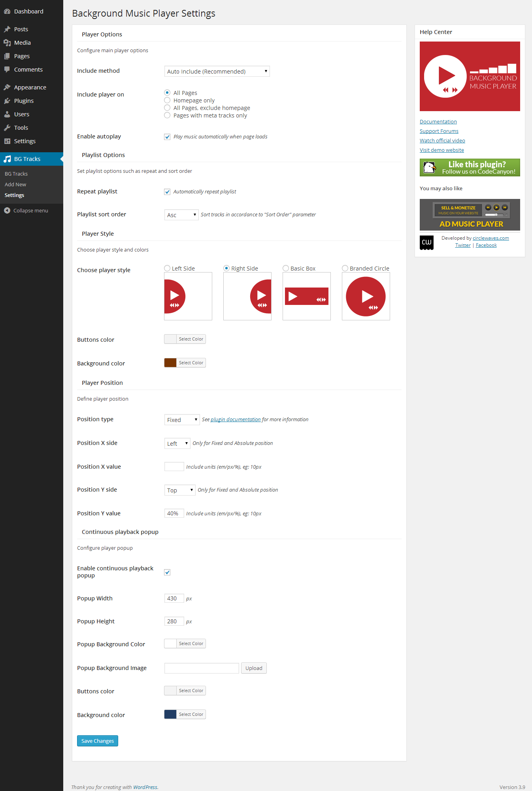Viewport: 532px width, 791px height.
Task: Click the Like this plugin CodeCanyon banner
Action: pyautogui.click(x=470, y=168)
